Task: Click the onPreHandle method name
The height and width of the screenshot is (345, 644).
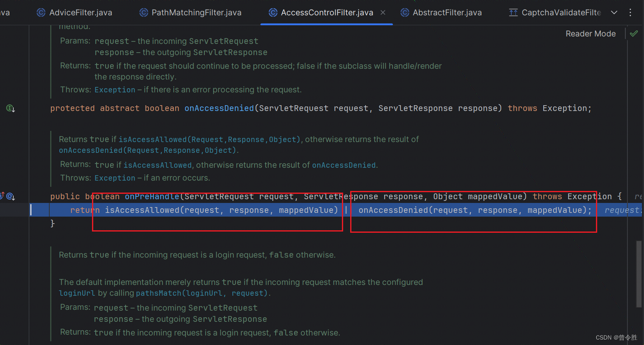Action: click(152, 197)
